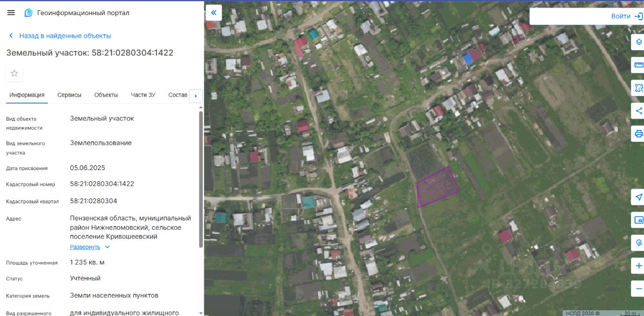Zoom out the map with minus
Screen dimensions: 644x316
point(638,288)
